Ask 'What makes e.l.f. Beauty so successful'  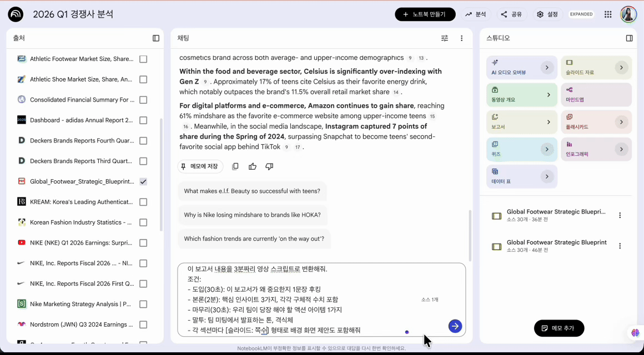click(x=252, y=191)
